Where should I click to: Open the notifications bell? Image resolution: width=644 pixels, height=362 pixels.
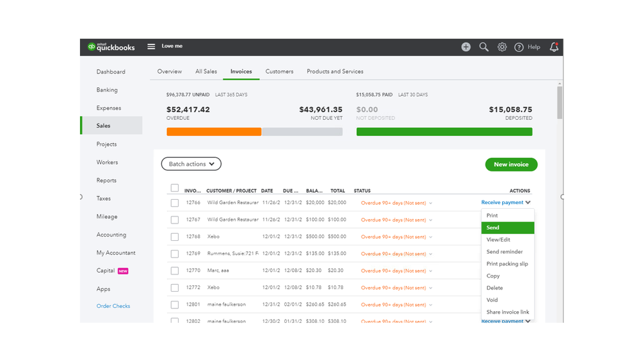554,47
